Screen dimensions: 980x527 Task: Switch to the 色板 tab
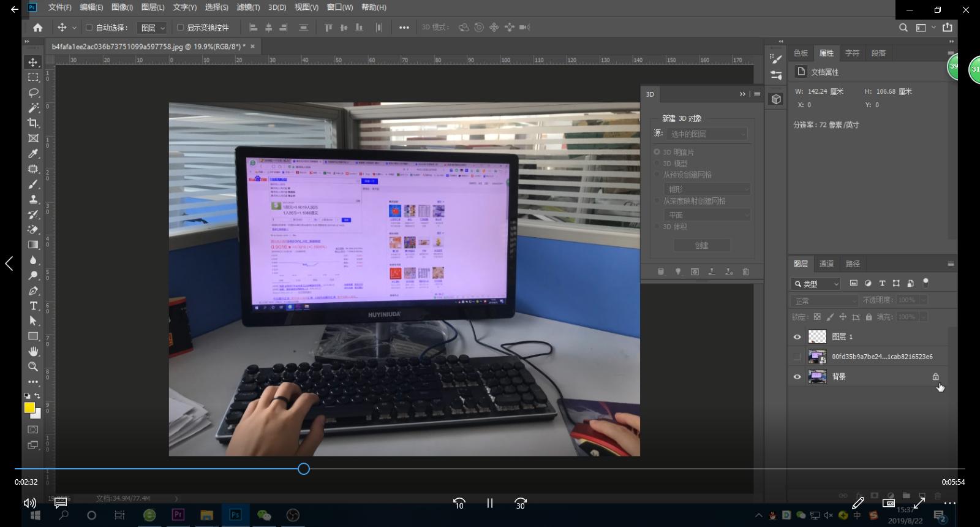coord(801,53)
